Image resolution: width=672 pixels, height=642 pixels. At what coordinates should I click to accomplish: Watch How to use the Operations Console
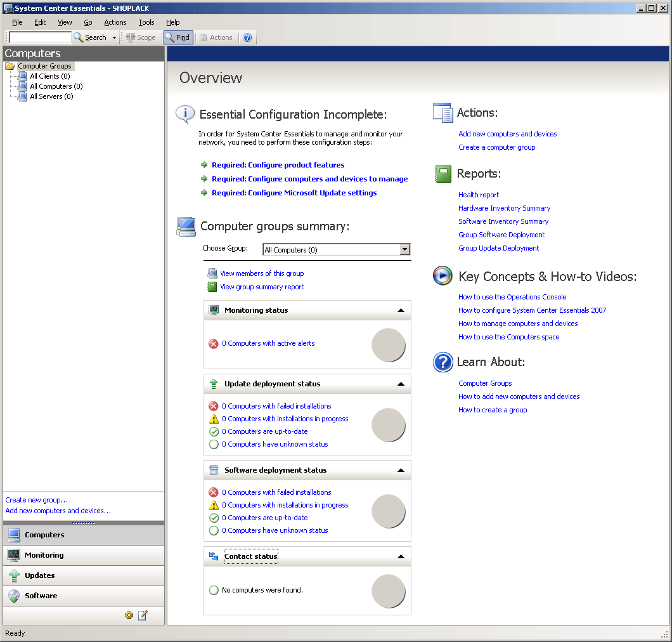coord(512,297)
